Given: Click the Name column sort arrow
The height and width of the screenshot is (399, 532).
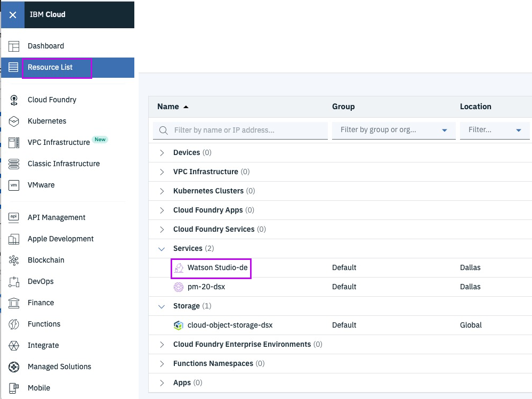Looking at the screenshot, I should click(186, 107).
